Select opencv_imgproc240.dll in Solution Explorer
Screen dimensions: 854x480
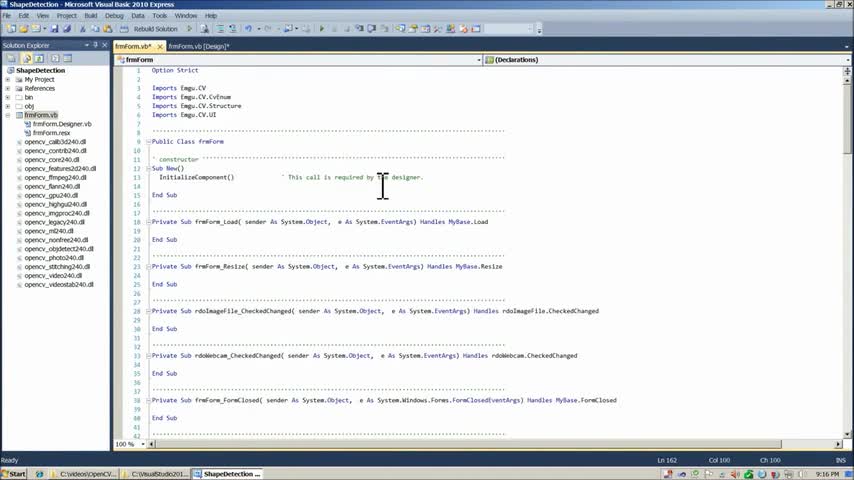57,213
